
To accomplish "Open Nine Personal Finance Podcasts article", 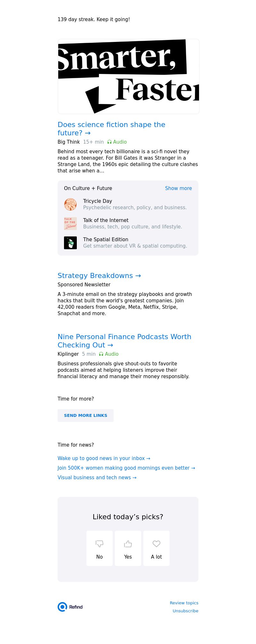I will [x=124, y=341].
